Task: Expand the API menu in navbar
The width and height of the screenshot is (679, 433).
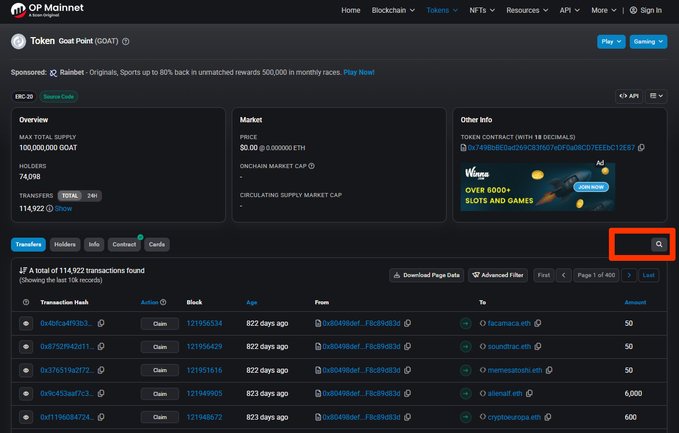Action: coord(569,10)
